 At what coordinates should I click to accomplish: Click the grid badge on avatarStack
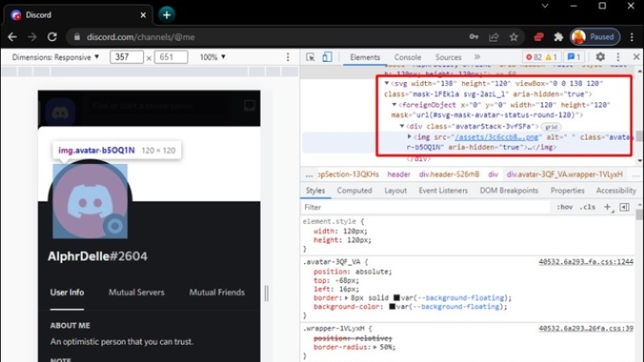coord(551,127)
